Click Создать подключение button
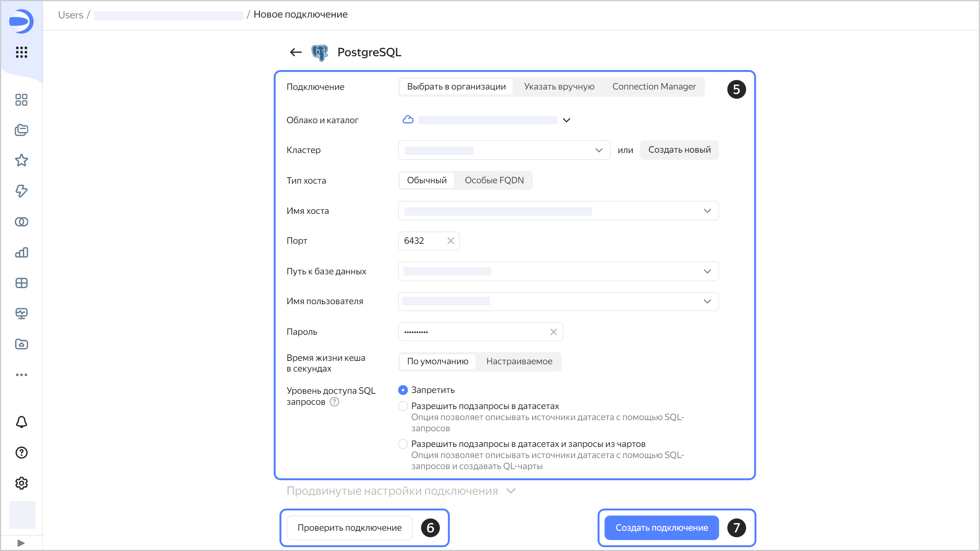 pyautogui.click(x=661, y=528)
